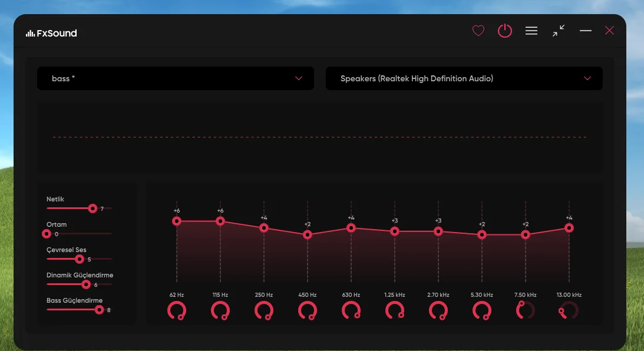The image size is (644, 351).
Task: Click the 1.25 kHz frequency label
Action: 395,295
